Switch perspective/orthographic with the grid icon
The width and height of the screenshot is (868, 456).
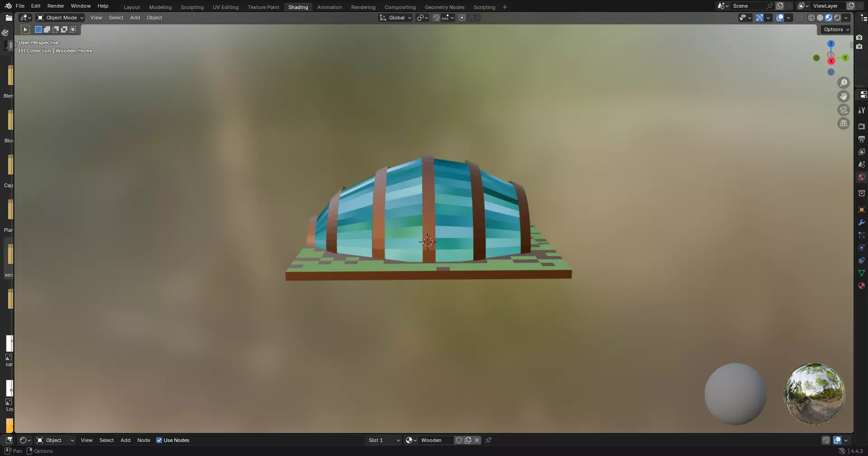844,123
